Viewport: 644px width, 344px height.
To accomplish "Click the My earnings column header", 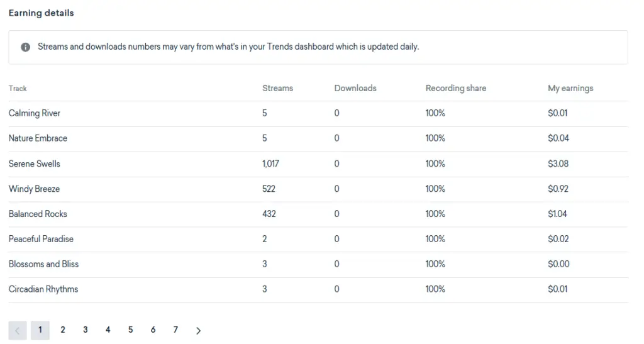I will point(570,88).
